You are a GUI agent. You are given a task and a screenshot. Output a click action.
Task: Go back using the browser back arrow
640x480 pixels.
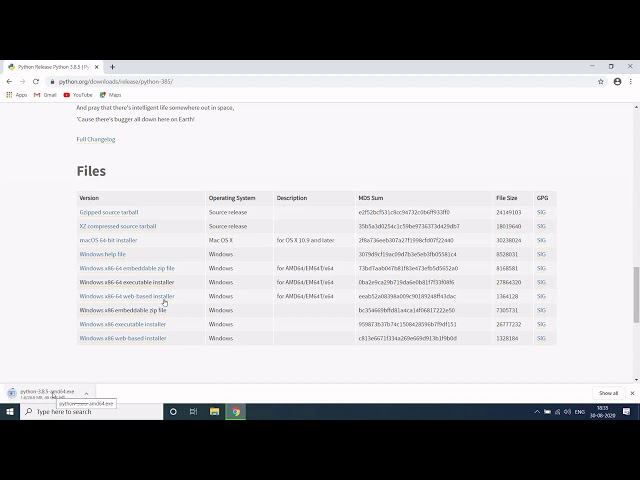(9, 82)
